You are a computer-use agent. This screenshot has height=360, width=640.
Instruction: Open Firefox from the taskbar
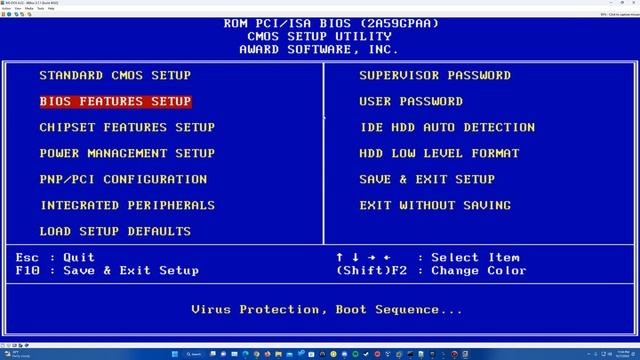pos(267,354)
